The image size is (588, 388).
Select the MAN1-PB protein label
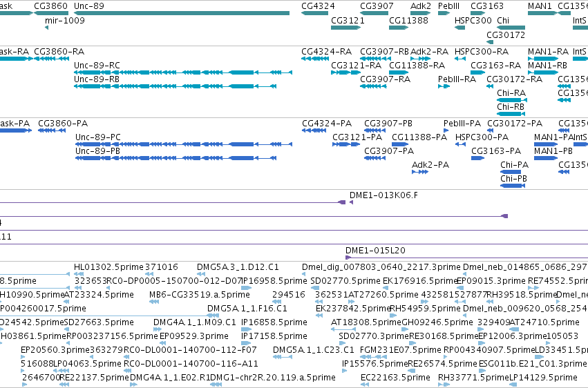[x=553, y=151]
